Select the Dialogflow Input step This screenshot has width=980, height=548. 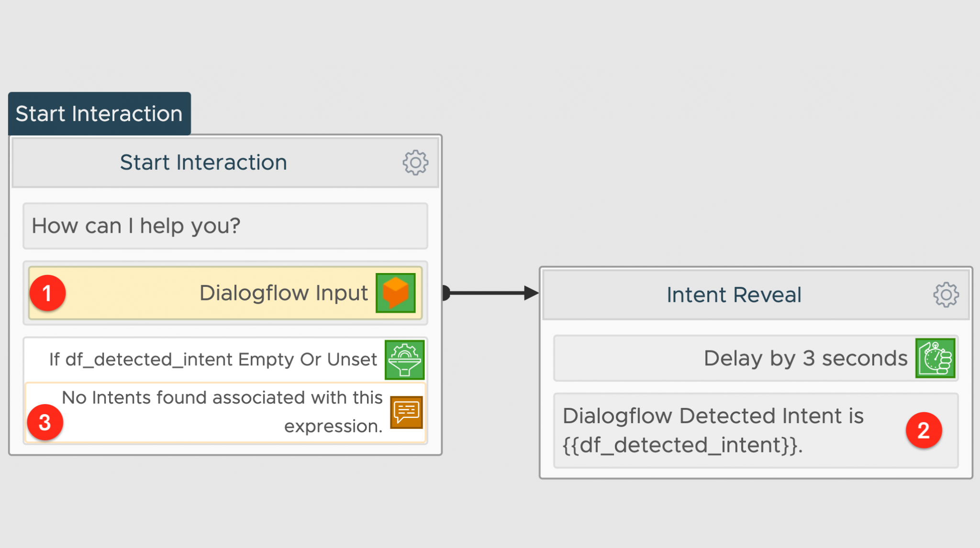284,293
